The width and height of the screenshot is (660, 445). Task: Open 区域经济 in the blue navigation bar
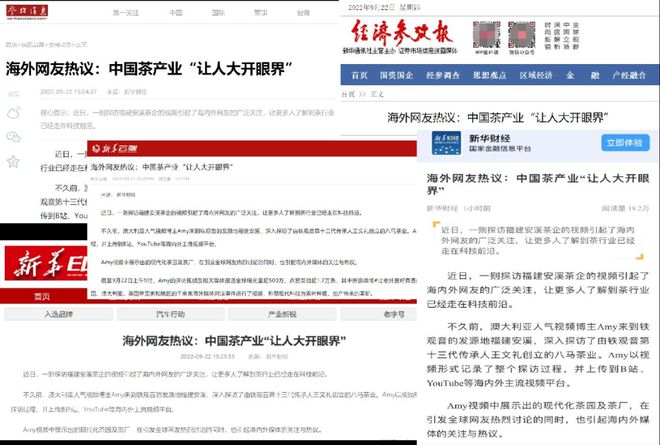(535, 75)
